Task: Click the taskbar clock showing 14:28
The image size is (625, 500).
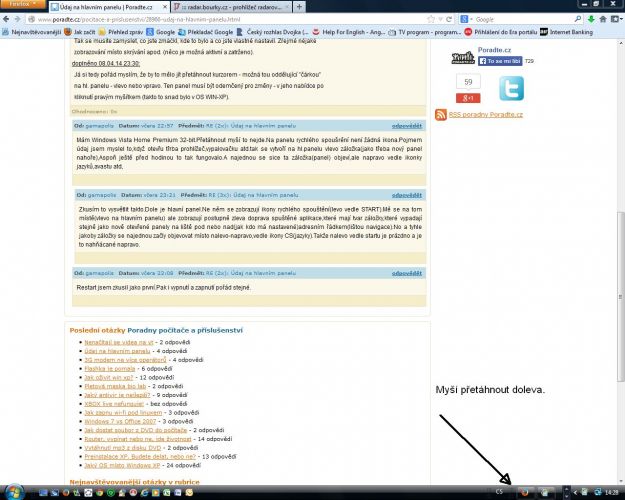Action: pos(611,492)
